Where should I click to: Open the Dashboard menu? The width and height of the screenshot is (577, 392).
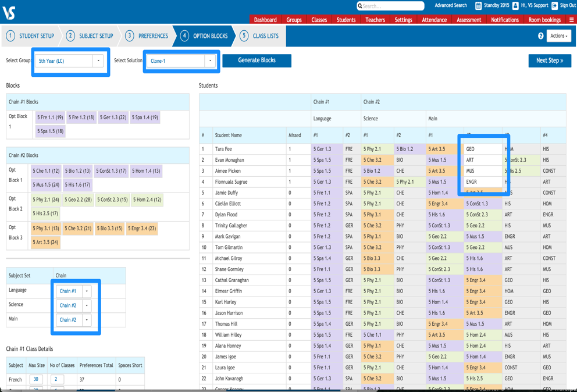[x=265, y=20]
